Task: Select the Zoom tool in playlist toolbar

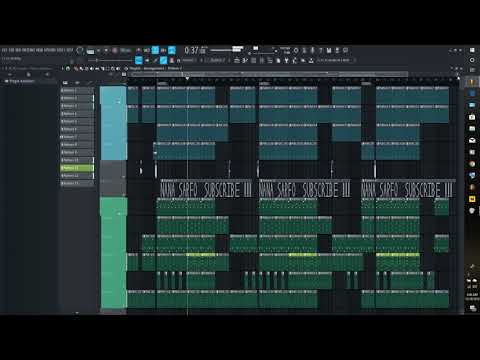Action: pos(113,68)
